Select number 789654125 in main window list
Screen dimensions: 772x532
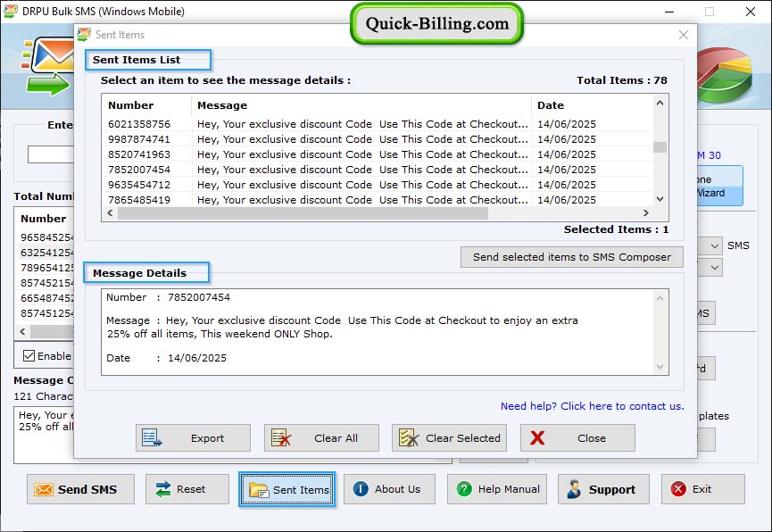(46, 268)
